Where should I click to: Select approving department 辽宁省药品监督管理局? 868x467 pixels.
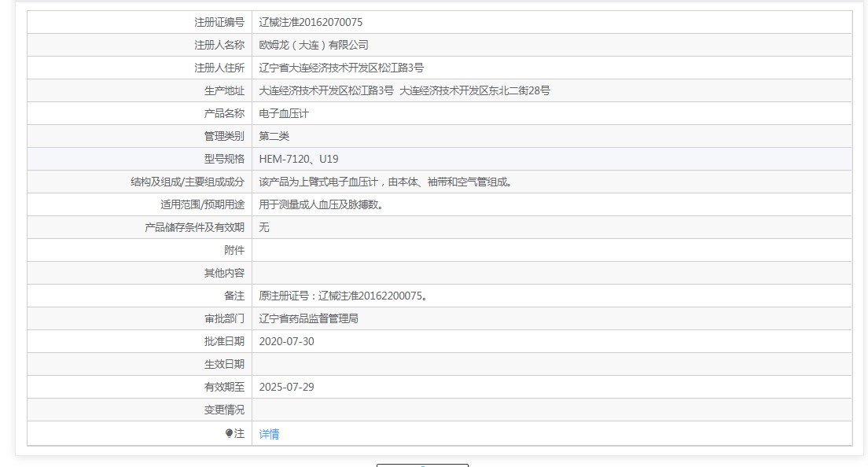point(308,318)
